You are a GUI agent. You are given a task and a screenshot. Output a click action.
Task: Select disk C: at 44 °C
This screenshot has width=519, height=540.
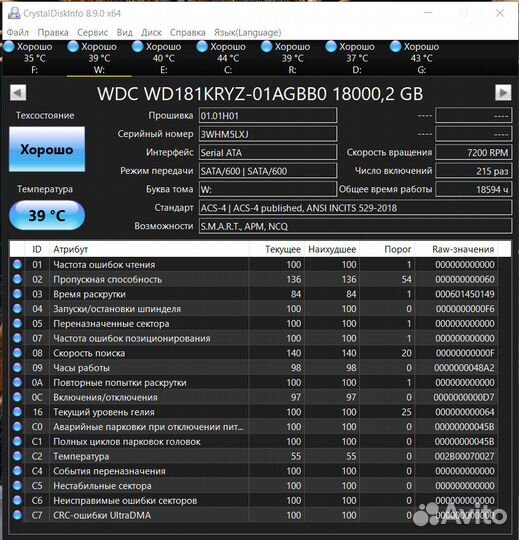tap(228, 58)
